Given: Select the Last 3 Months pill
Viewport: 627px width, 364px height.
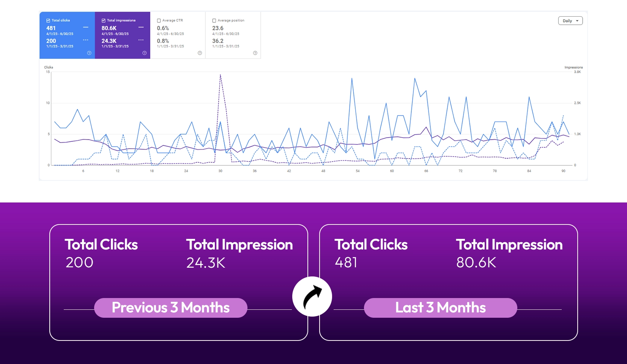Looking at the screenshot, I should pyautogui.click(x=441, y=308).
